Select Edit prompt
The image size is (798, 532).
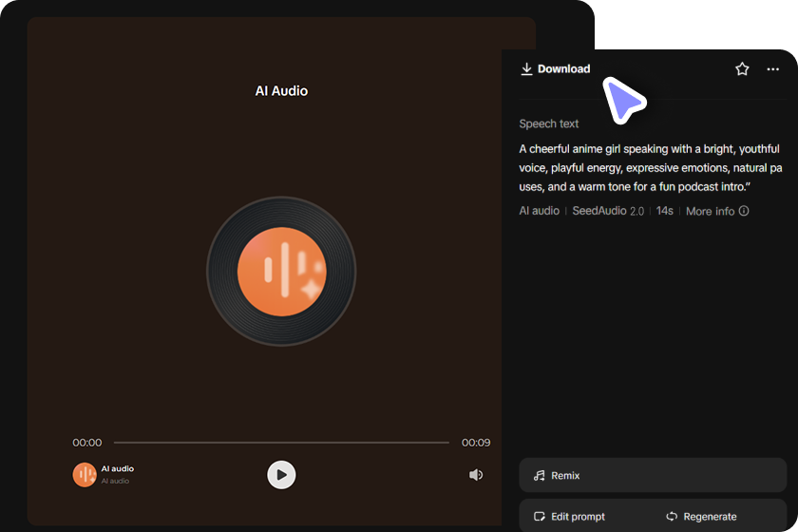(x=569, y=516)
